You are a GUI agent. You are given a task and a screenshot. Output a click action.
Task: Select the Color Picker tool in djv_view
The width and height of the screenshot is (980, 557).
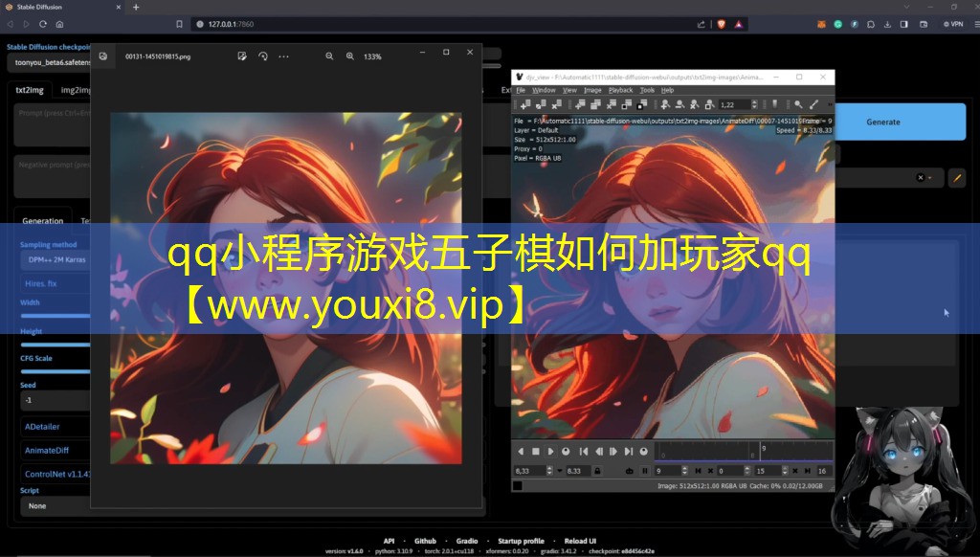tap(813, 104)
